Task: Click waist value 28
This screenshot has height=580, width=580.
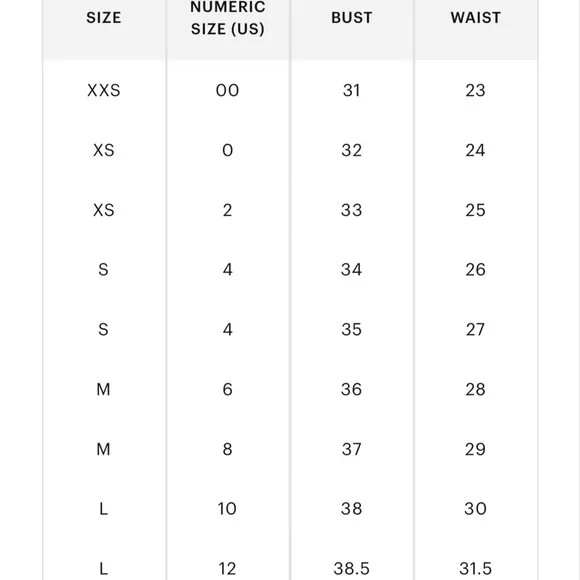Action: [x=475, y=390]
